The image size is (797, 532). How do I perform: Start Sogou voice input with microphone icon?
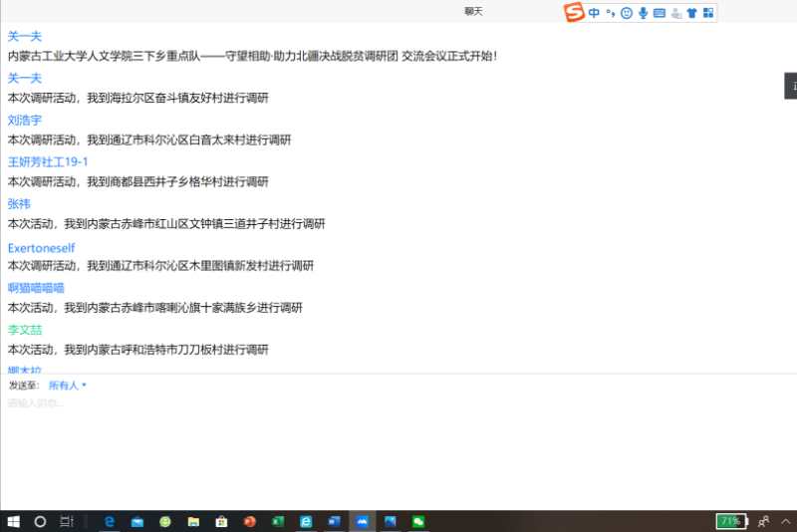643,13
